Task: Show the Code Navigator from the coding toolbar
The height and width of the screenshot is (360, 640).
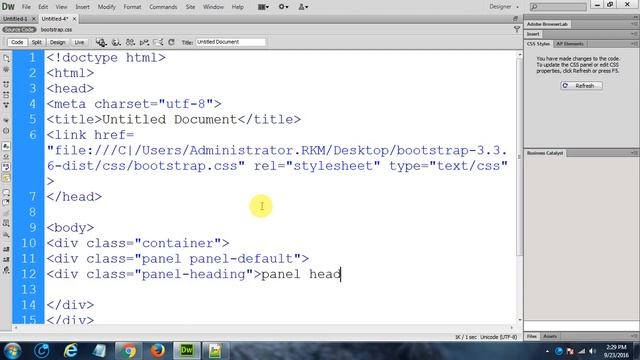Action: click(x=6, y=69)
